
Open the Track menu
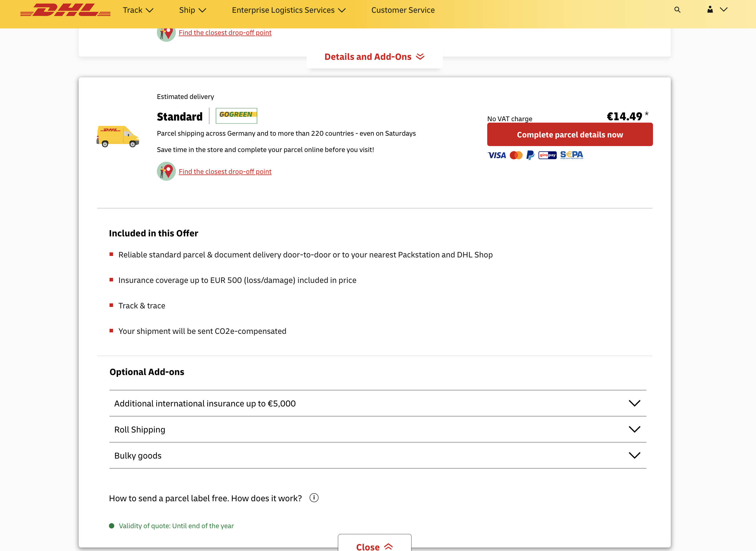(138, 10)
